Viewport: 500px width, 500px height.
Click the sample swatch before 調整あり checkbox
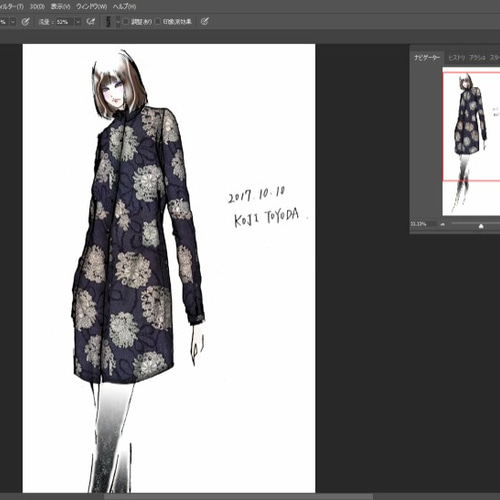(x=109, y=22)
